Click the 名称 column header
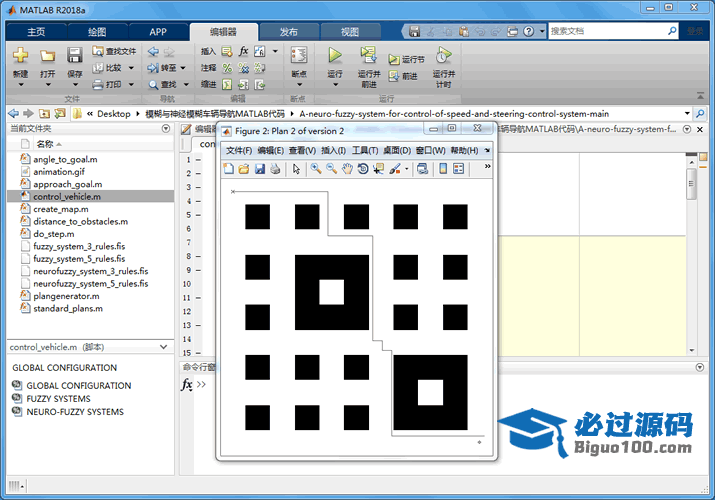The height and width of the screenshot is (500, 715). pyautogui.click(x=45, y=144)
